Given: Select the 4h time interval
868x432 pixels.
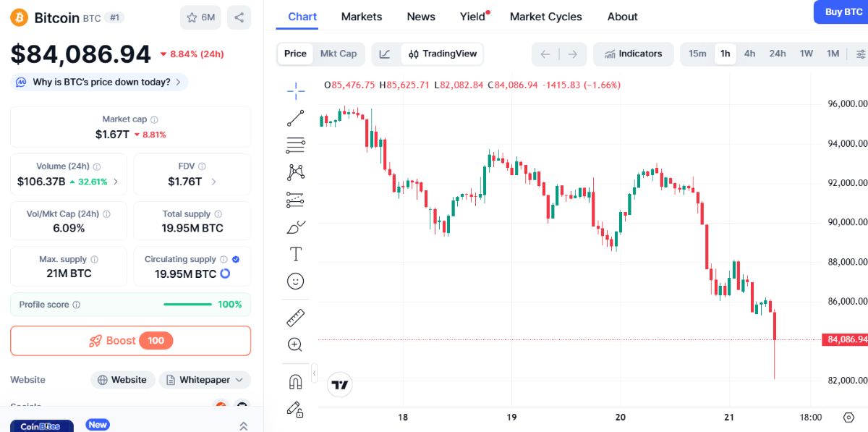Looking at the screenshot, I should click(749, 54).
